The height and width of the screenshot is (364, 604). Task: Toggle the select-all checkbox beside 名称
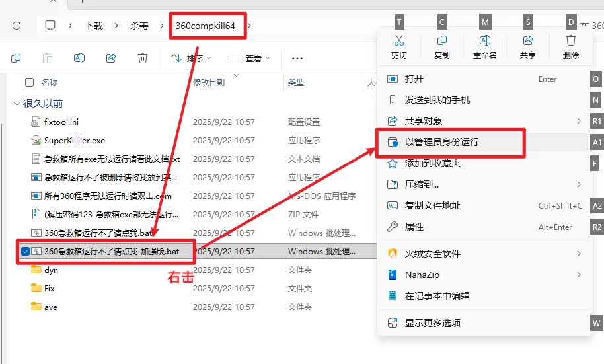(x=29, y=82)
